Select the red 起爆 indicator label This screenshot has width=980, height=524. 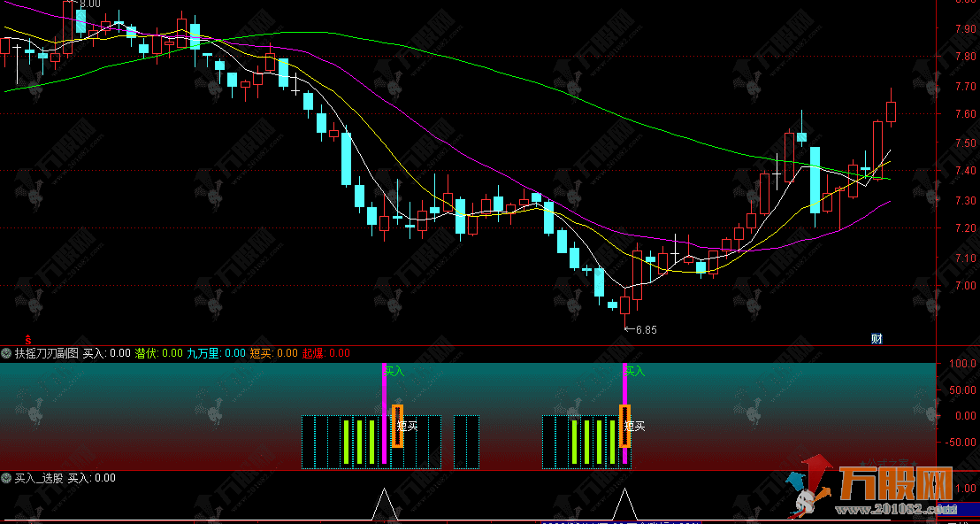pyautogui.click(x=313, y=354)
